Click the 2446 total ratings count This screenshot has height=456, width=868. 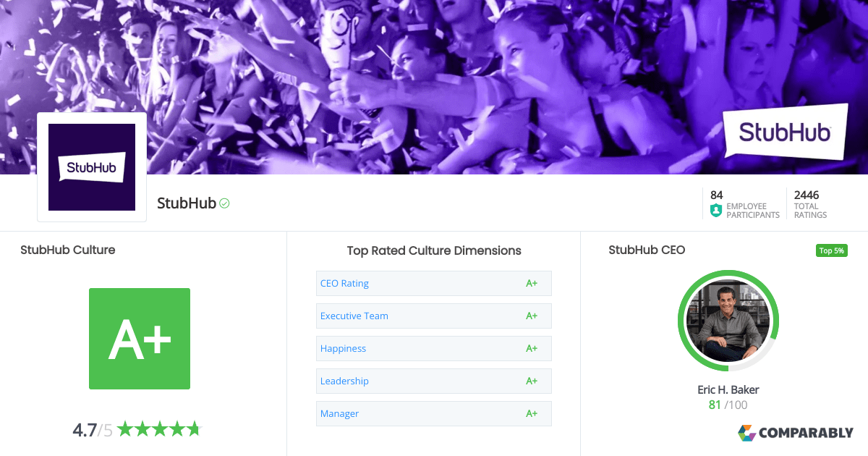(x=807, y=195)
